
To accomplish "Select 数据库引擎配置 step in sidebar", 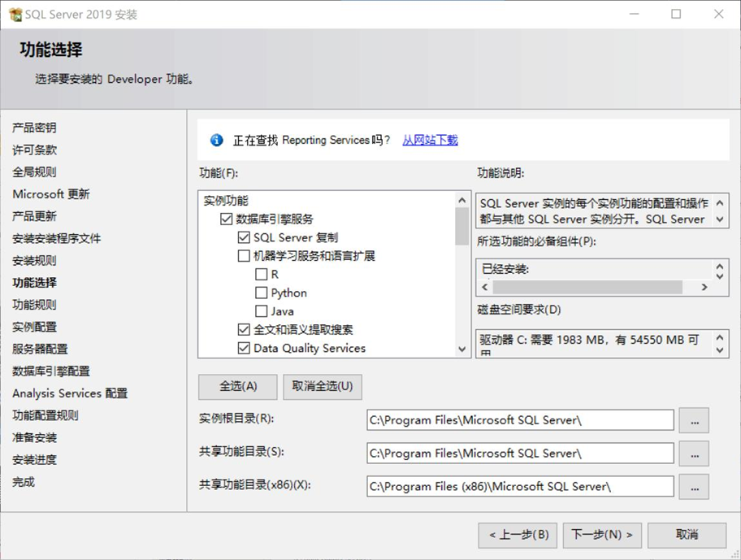I will [51, 371].
